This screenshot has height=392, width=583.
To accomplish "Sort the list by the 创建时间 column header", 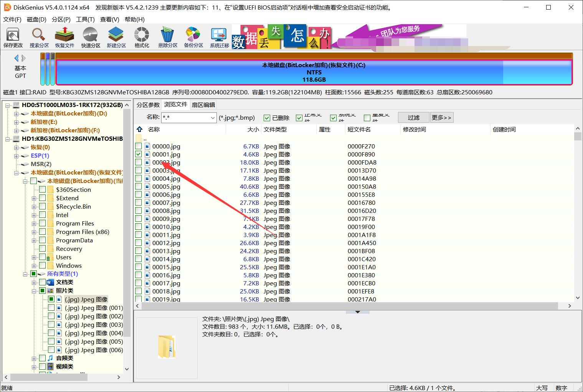I will 532,129.
